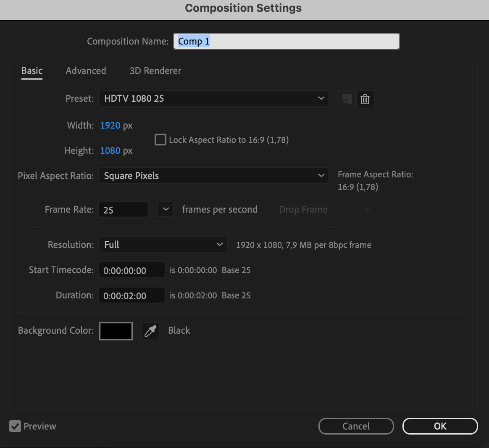Click the Frame Rate input field
Viewport: 489px width, 448px height.
(x=123, y=210)
